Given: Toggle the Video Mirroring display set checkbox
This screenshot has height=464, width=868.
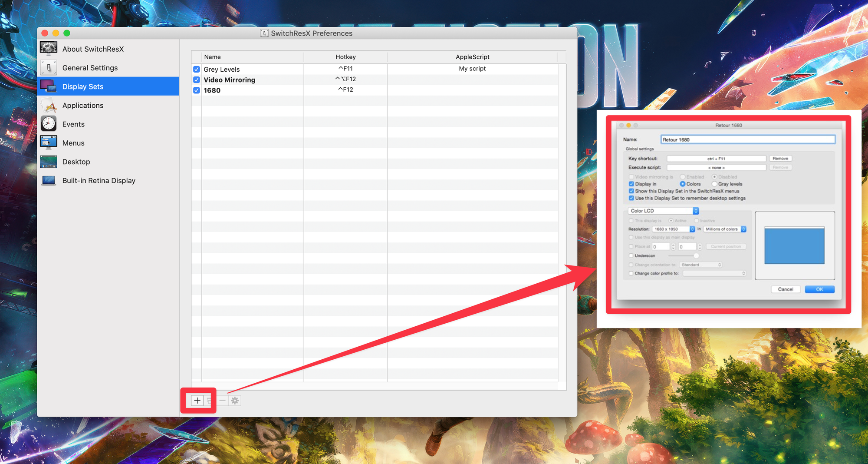Looking at the screenshot, I should point(197,80).
